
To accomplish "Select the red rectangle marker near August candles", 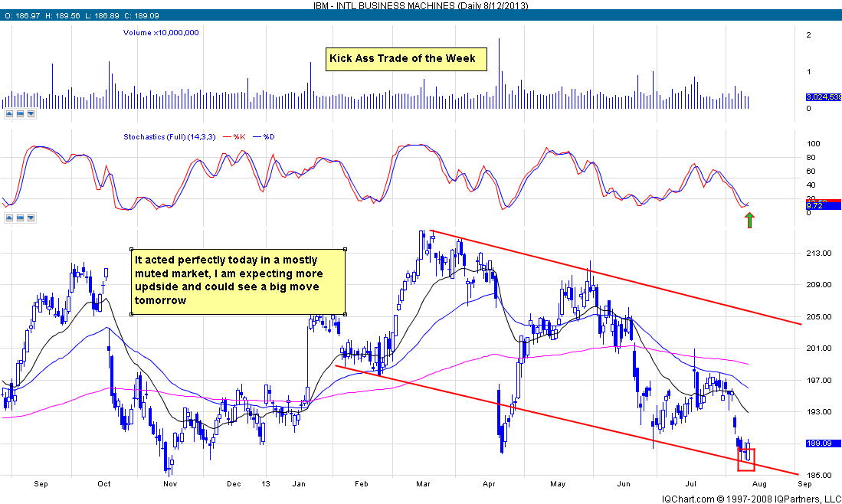I will 745,460.
